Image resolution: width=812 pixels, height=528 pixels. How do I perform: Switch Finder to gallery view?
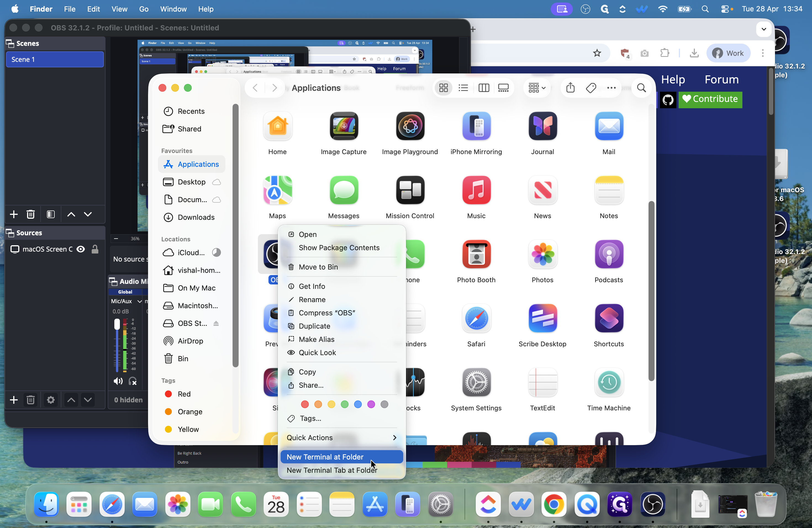tap(503, 88)
